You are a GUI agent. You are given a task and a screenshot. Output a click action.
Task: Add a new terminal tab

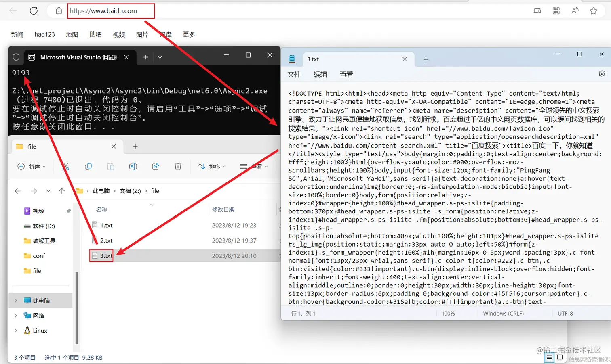click(146, 57)
